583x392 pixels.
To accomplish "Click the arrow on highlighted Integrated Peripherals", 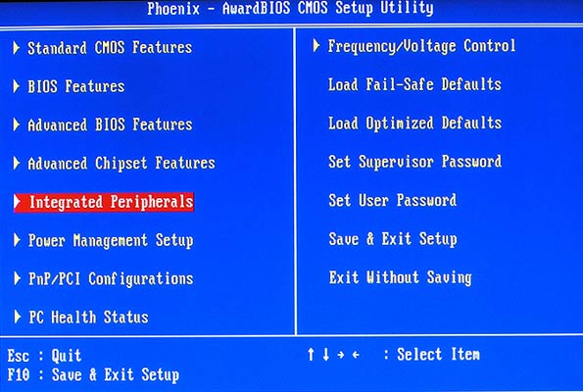I will click(x=17, y=202).
